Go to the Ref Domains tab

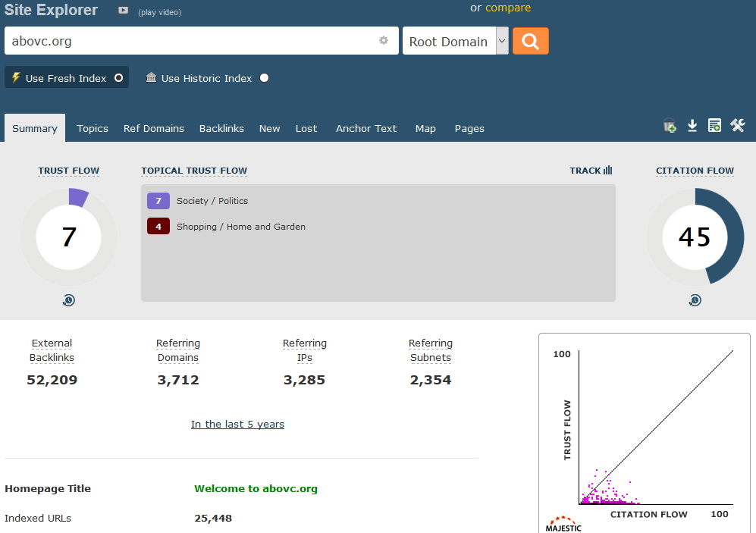154,129
